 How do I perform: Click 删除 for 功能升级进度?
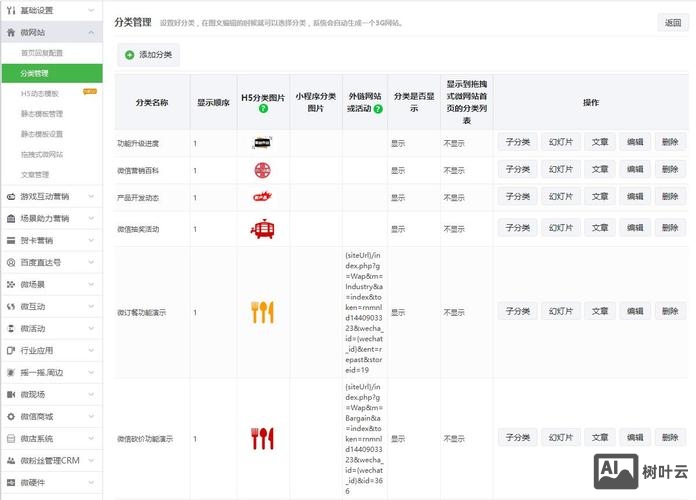[x=670, y=142]
